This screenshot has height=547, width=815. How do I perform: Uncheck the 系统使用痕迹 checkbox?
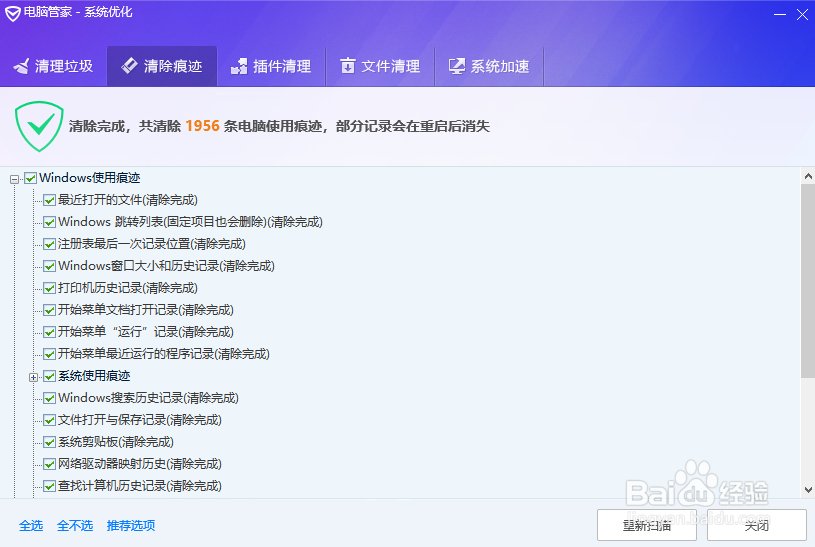coord(49,376)
